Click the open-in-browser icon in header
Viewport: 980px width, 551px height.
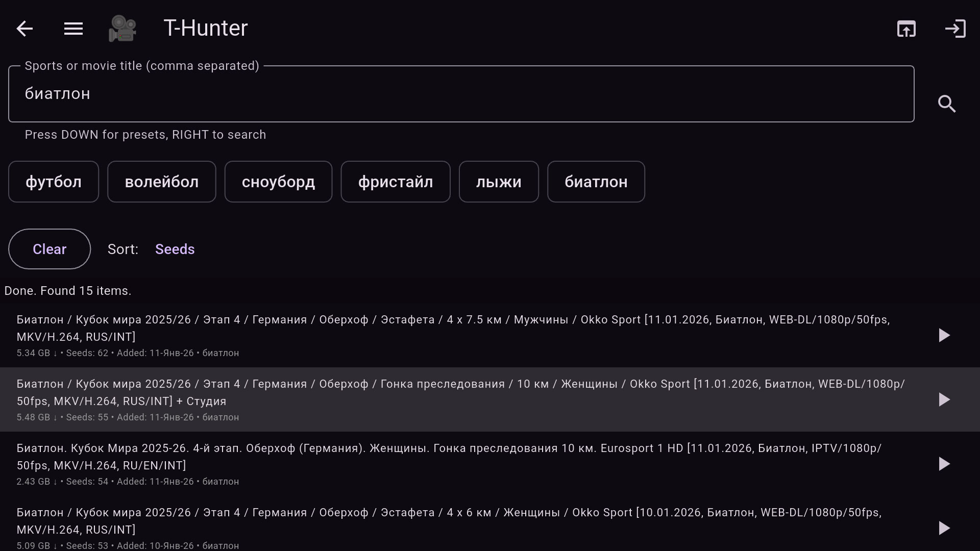[x=906, y=29]
